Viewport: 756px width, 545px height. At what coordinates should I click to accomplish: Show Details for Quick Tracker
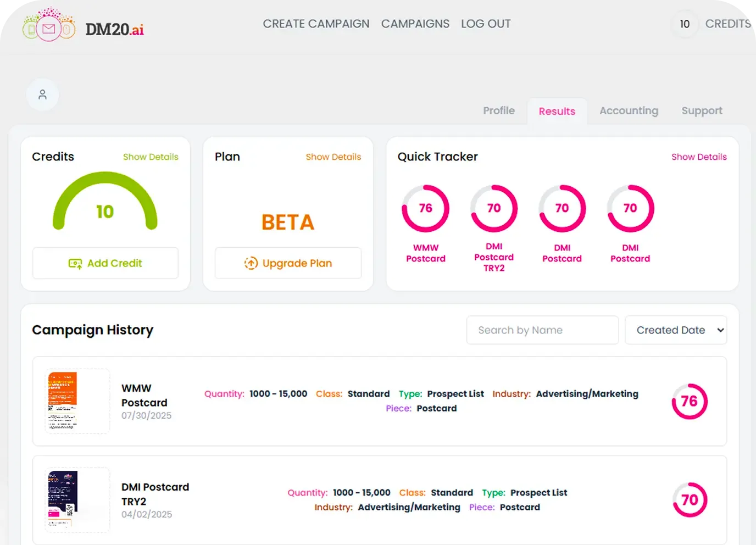(x=699, y=157)
